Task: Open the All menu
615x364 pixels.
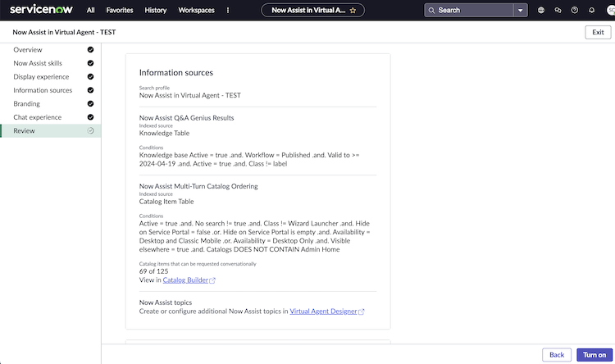Action: (x=90, y=10)
